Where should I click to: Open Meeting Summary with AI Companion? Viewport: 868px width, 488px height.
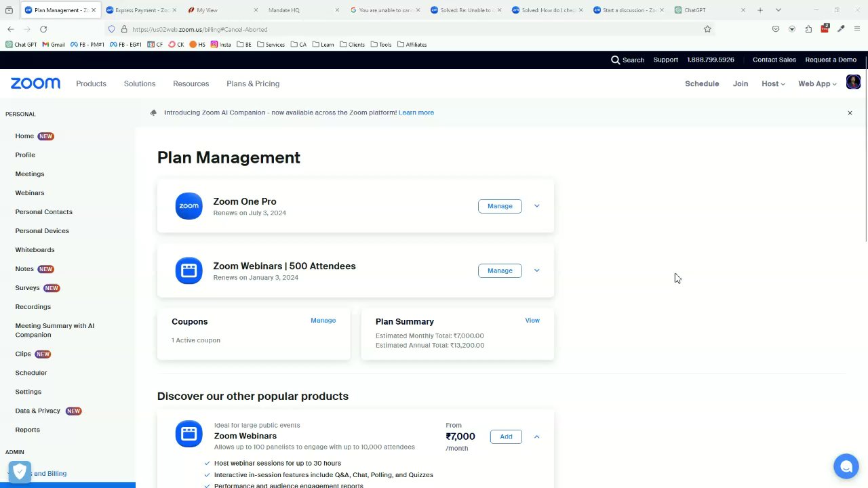[55, 330]
